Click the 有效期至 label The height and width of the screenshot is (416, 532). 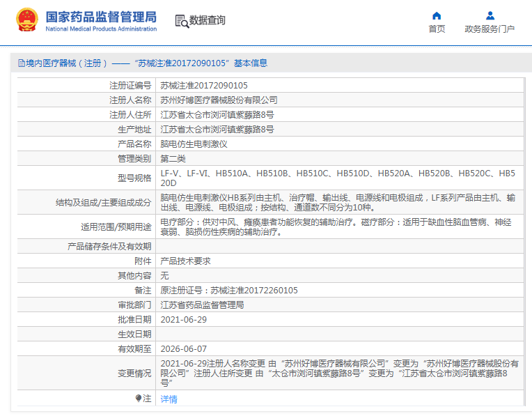[134, 349]
